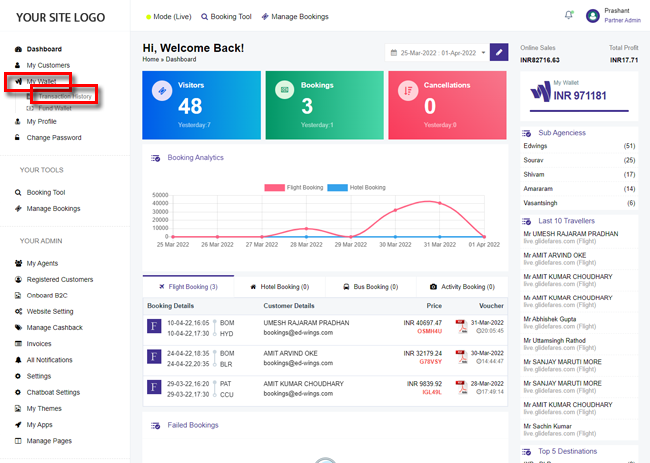Open Website Setting in sidebar

(x=50, y=311)
